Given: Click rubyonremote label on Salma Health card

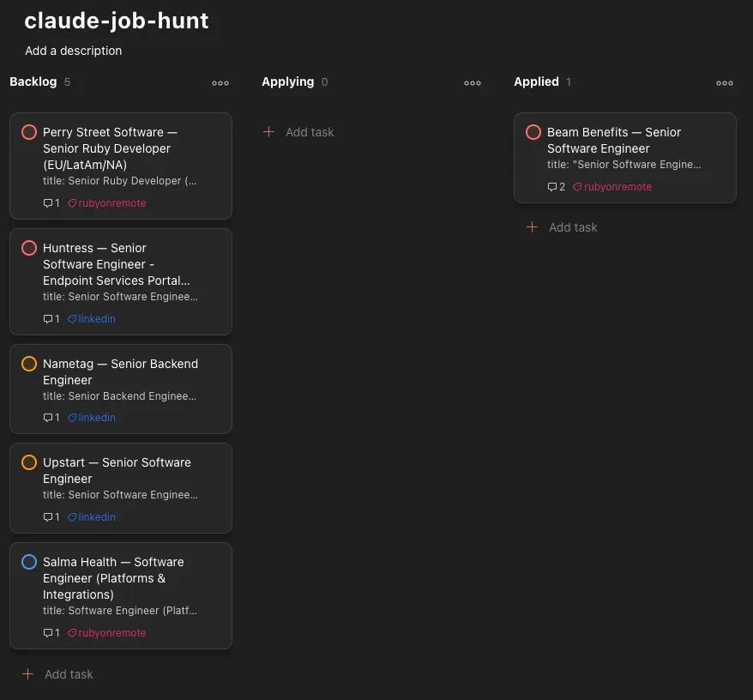Looking at the screenshot, I should pos(106,633).
